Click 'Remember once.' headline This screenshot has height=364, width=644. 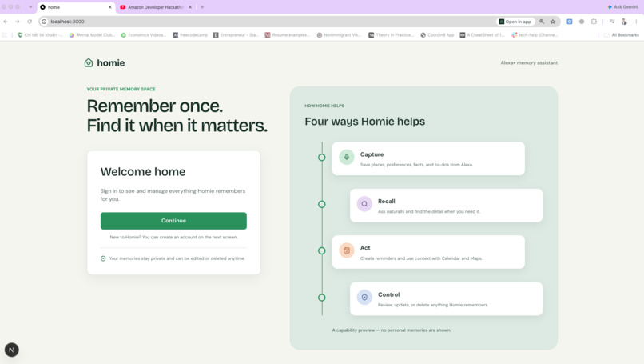pos(155,106)
